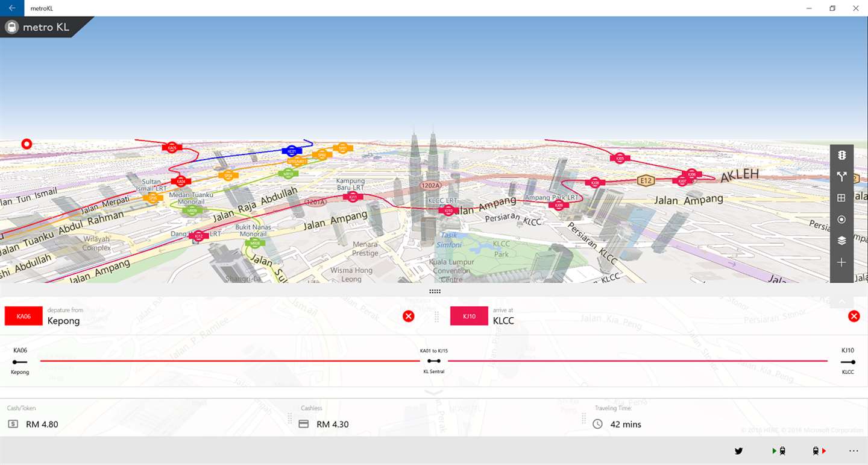This screenshot has width=868, height=465.
Task: Click the red KA04 station marker
Action: (181, 181)
